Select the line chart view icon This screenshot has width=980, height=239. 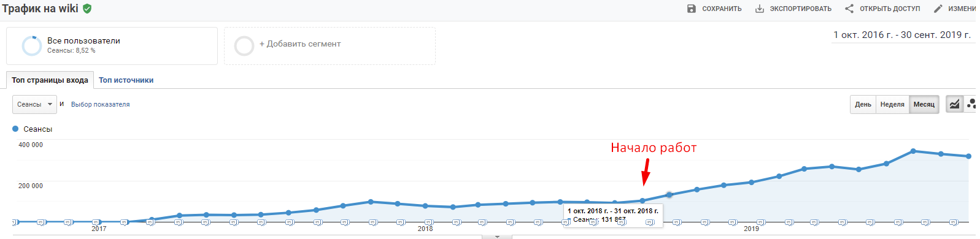(x=954, y=104)
